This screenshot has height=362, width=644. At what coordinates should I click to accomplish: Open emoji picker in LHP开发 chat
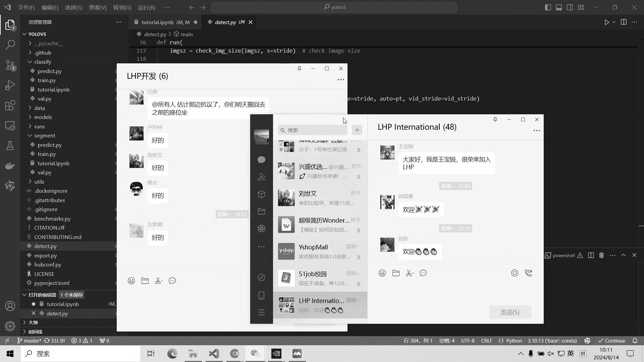click(131, 281)
